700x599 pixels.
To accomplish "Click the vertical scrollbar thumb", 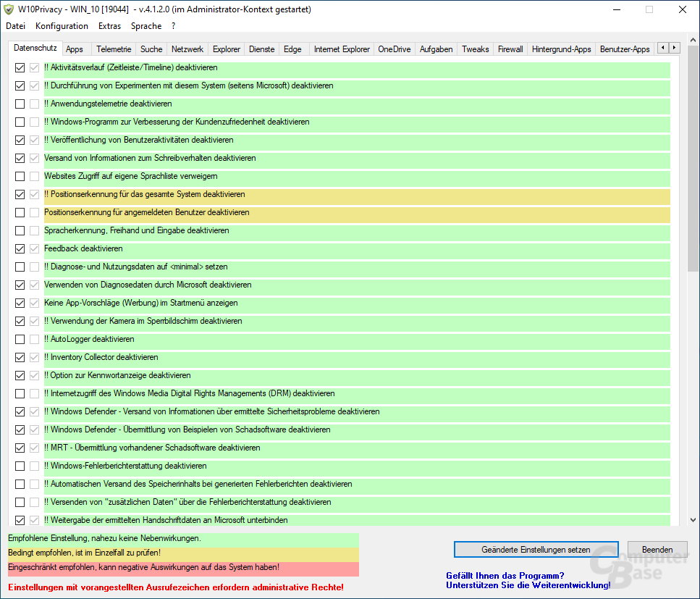I will click(x=693, y=159).
